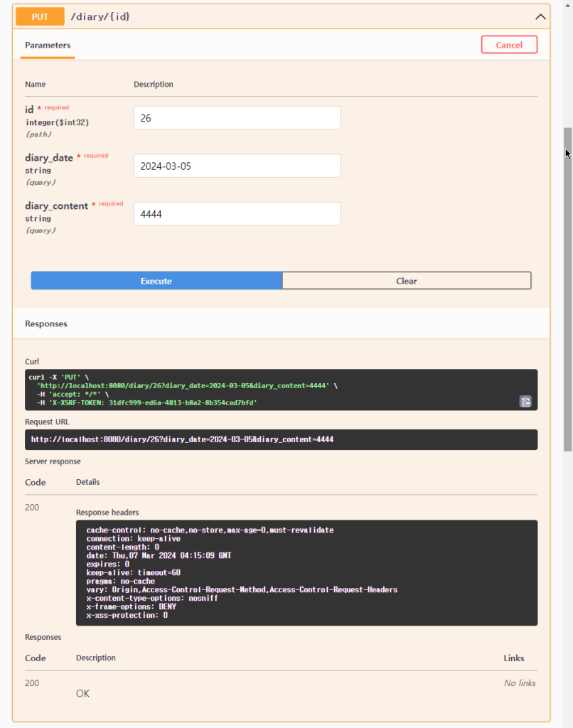Click the 'No links' text
573x728 pixels.
[520, 683]
